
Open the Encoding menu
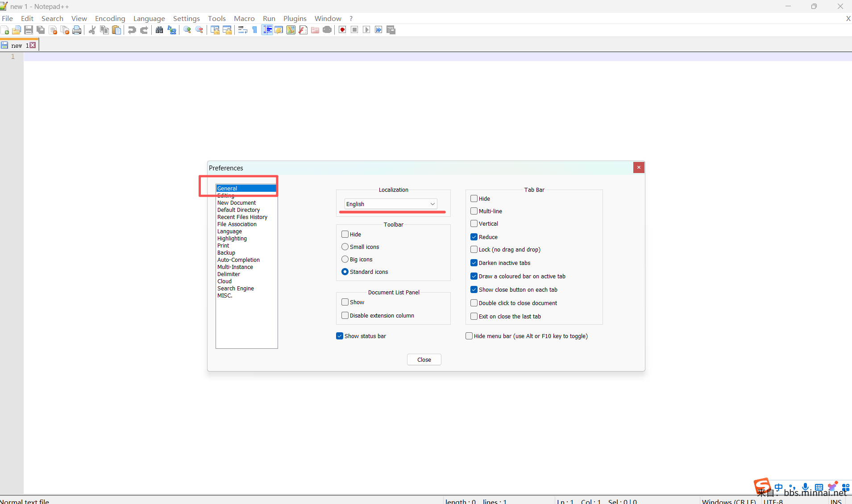coord(110,18)
